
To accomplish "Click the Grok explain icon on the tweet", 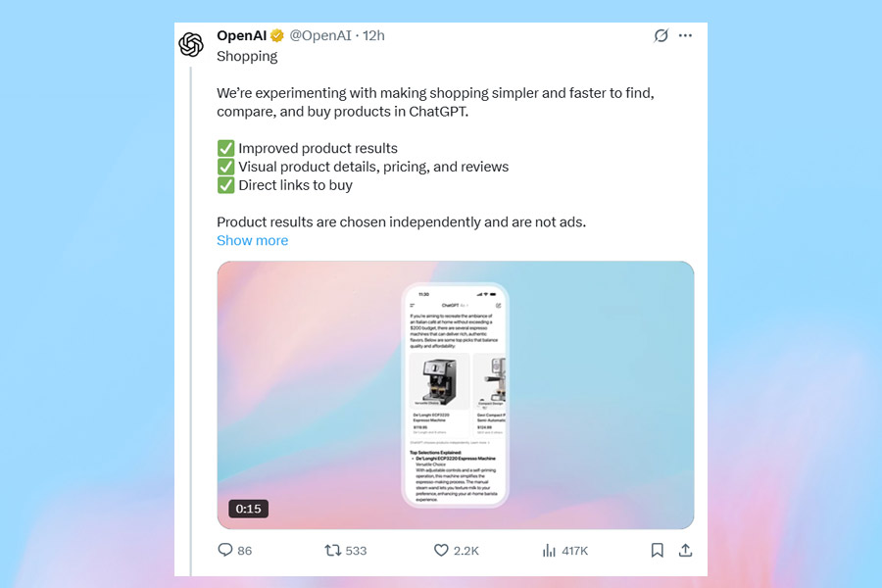I will pos(661,35).
